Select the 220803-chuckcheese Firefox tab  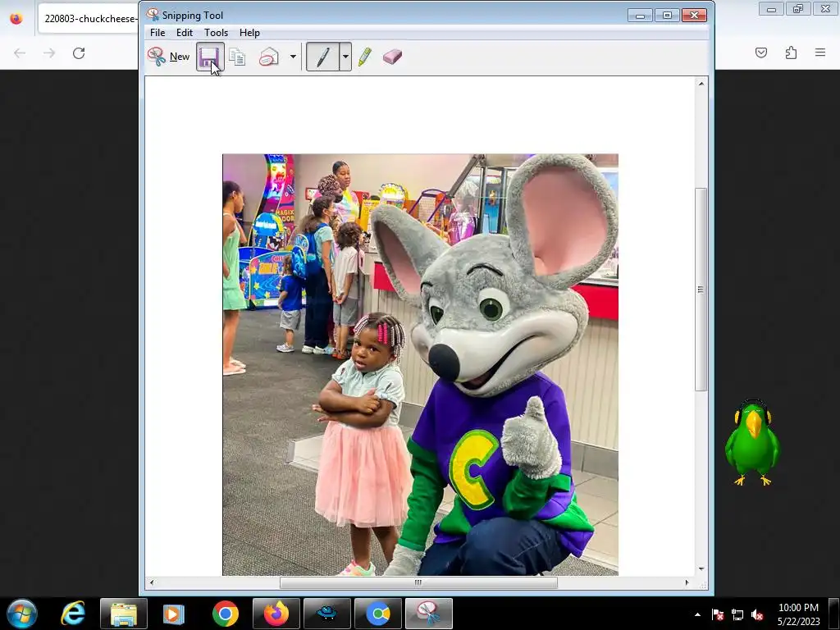click(x=89, y=19)
